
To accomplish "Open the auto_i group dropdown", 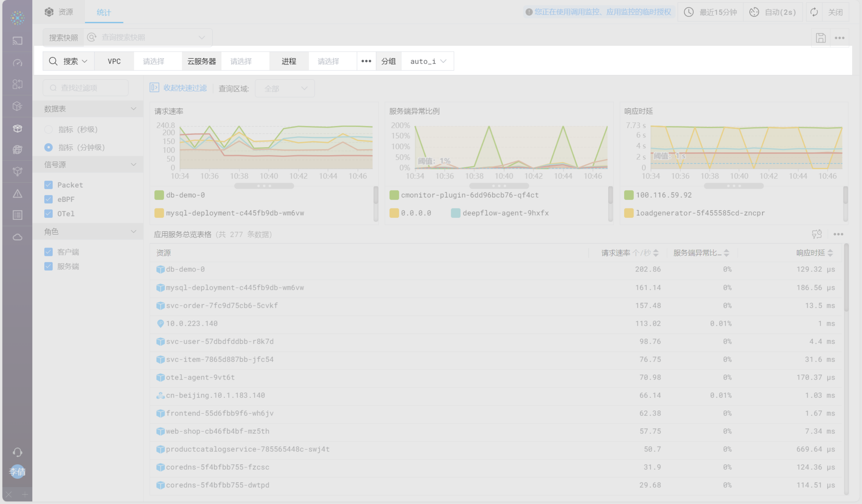I will point(428,61).
